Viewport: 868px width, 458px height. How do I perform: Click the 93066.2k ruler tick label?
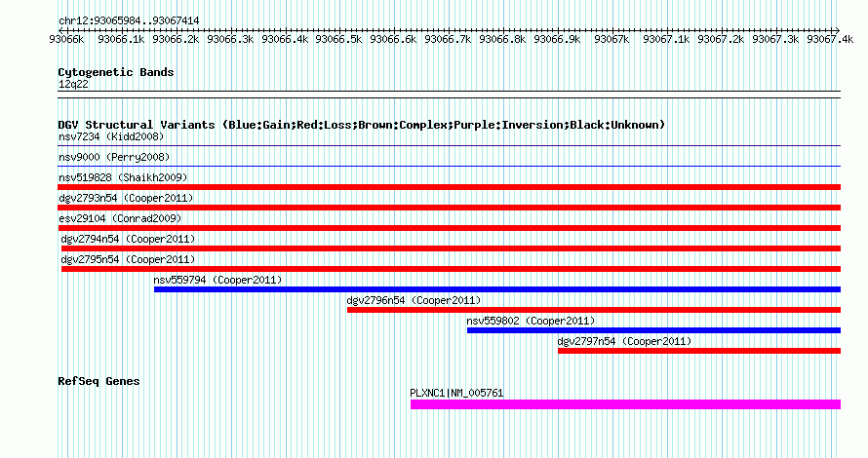click(176, 39)
